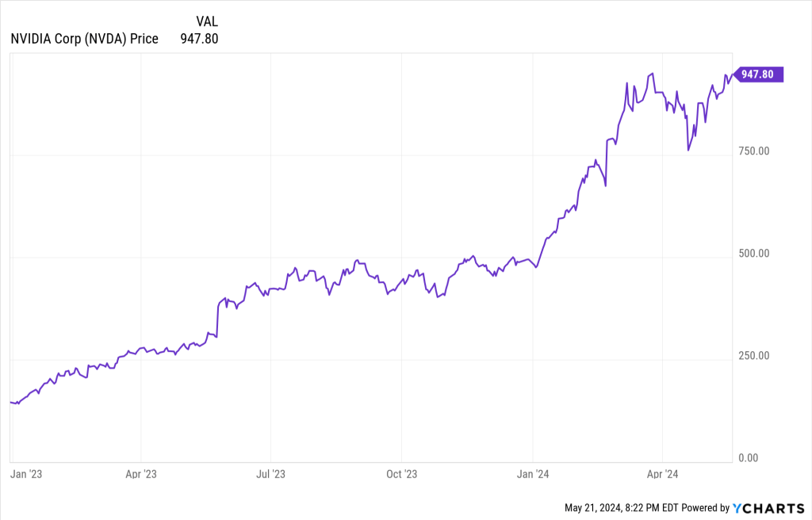812x520 pixels.
Task: Click the Apr '24 date label
Action: (x=662, y=474)
